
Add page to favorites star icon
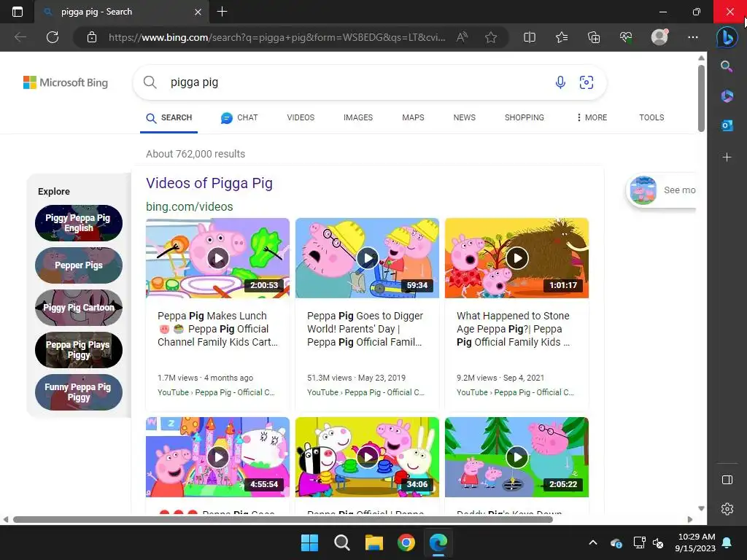point(491,37)
